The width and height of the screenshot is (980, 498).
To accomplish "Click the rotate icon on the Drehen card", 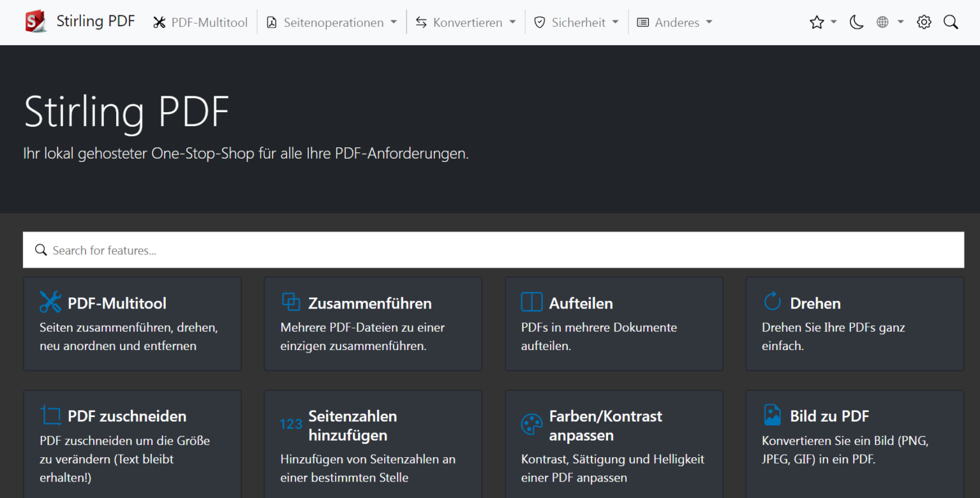I will pos(772,302).
